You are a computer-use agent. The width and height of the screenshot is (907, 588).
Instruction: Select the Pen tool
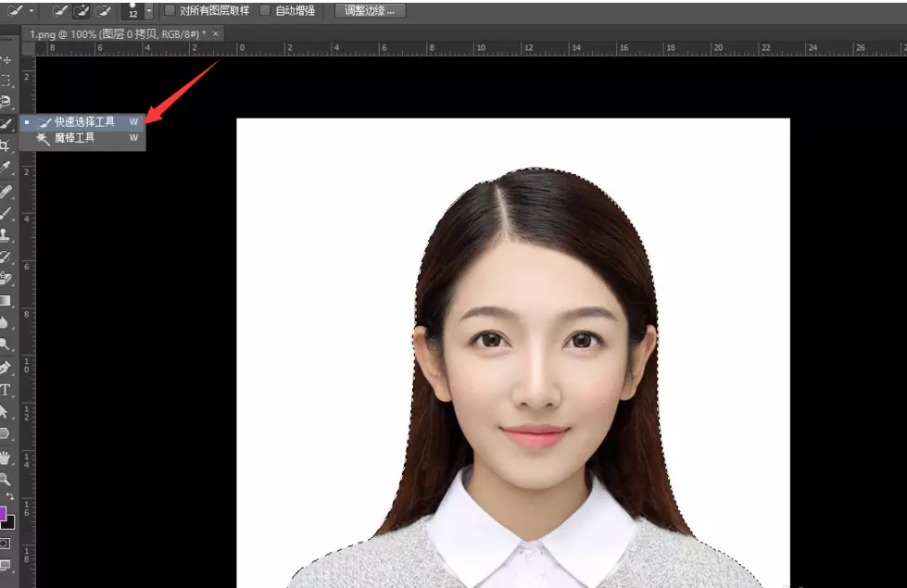[x=6, y=369]
